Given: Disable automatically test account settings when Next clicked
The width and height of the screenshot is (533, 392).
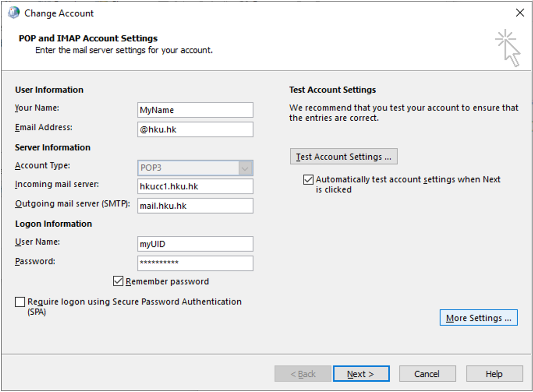Looking at the screenshot, I should (308, 180).
